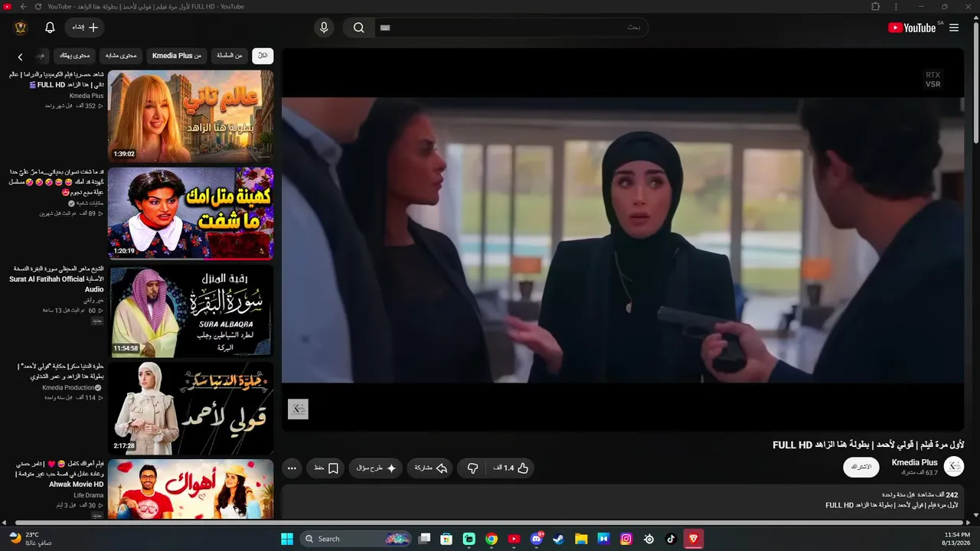Click the video player to pause
Viewport: 980px width, 551px height.
point(622,240)
